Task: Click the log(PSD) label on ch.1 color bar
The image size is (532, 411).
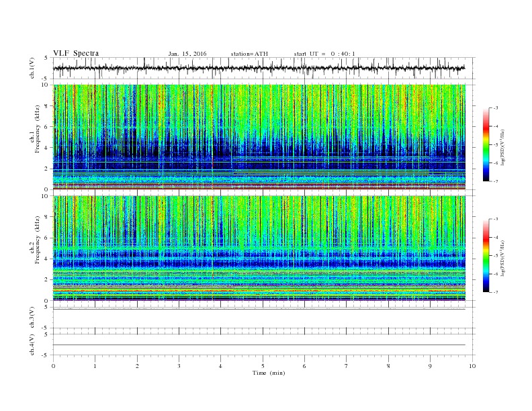Action: point(504,148)
